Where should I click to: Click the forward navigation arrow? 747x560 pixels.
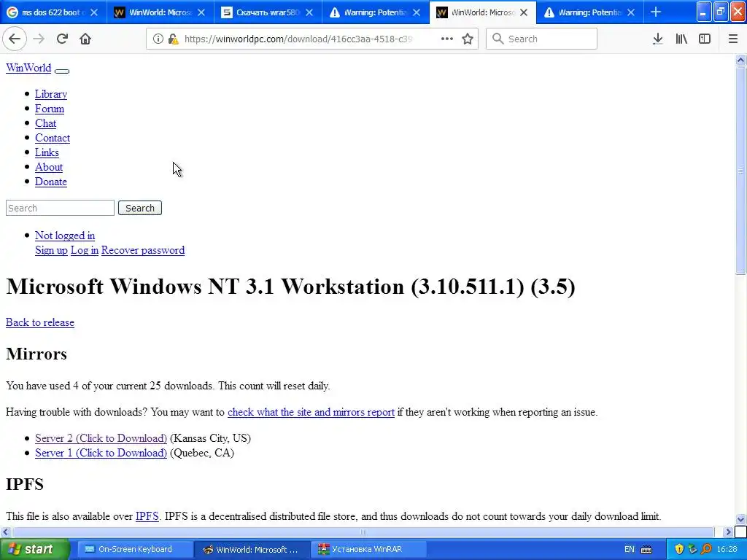(39, 39)
